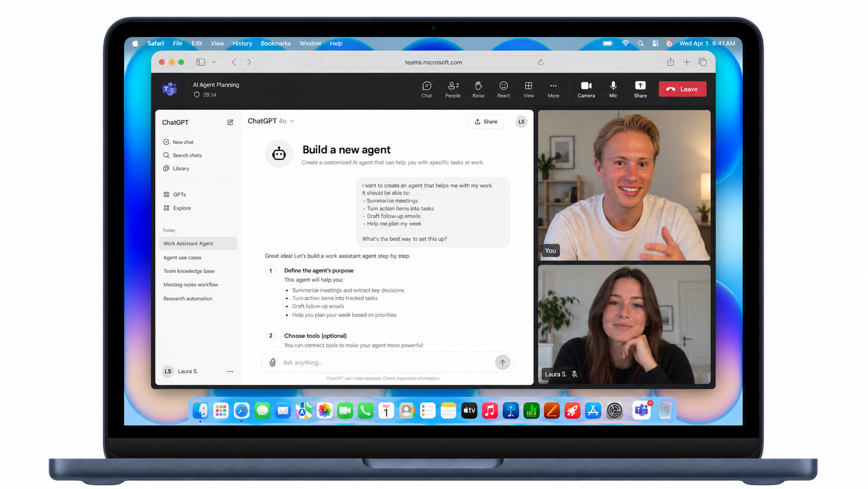Open GPTs in the sidebar
The height and width of the screenshot is (489, 868).
[174, 194]
